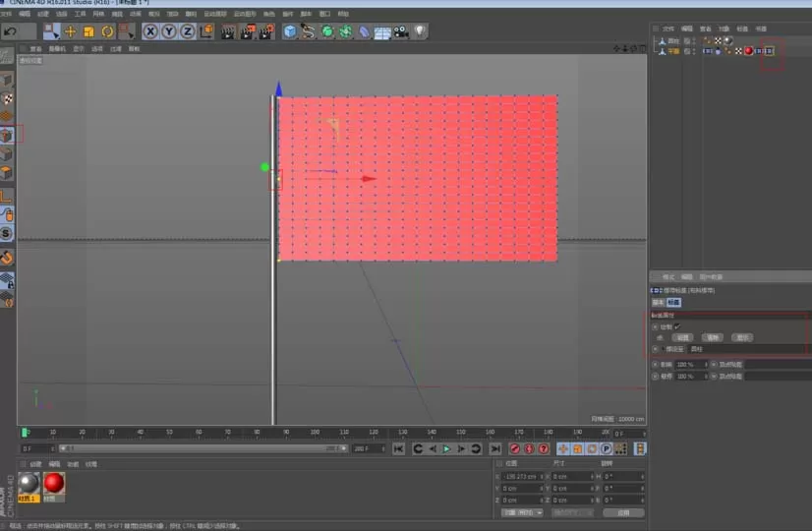
Task: Switch the coordinate system icon
Action: pyautogui.click(x=206, y=32)
